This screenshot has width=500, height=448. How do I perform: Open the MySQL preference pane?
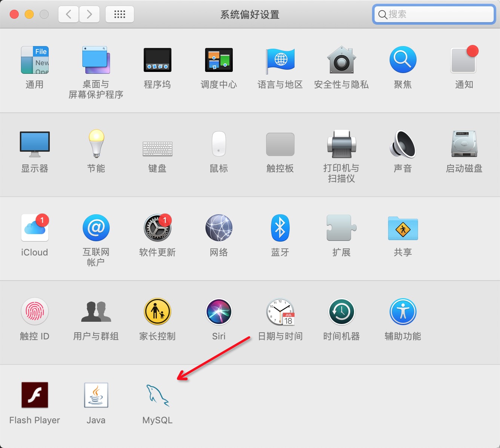coord(158,396)
